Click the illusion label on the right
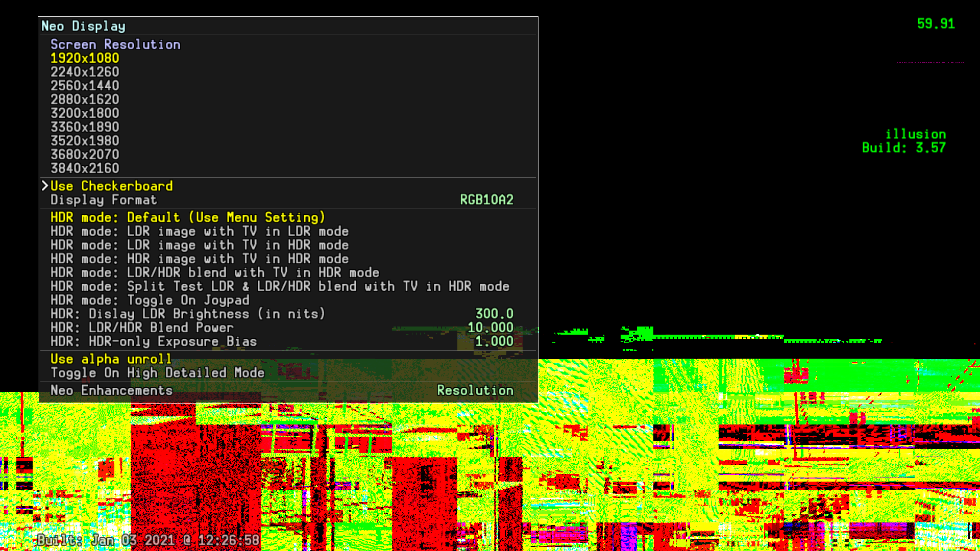Viewport: 980px width, 551px height. click(915, 134)
